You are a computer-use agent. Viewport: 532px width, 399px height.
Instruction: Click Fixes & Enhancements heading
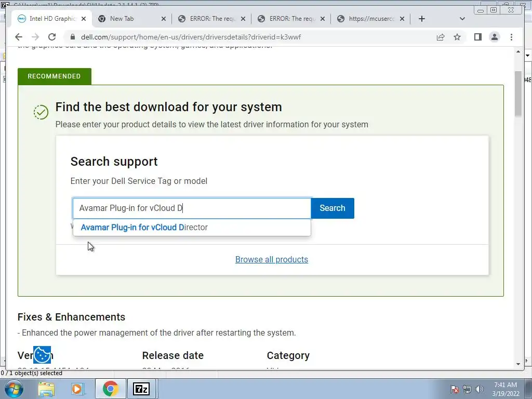(x=71, y=317)
